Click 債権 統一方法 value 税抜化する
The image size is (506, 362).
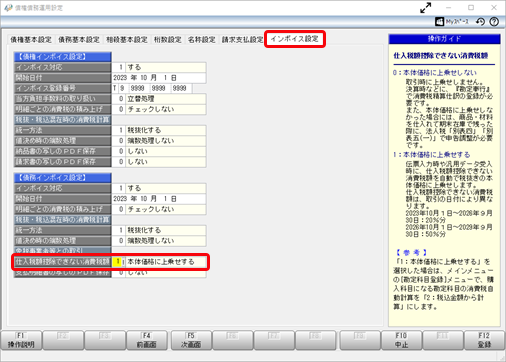[x=144, y=130]
